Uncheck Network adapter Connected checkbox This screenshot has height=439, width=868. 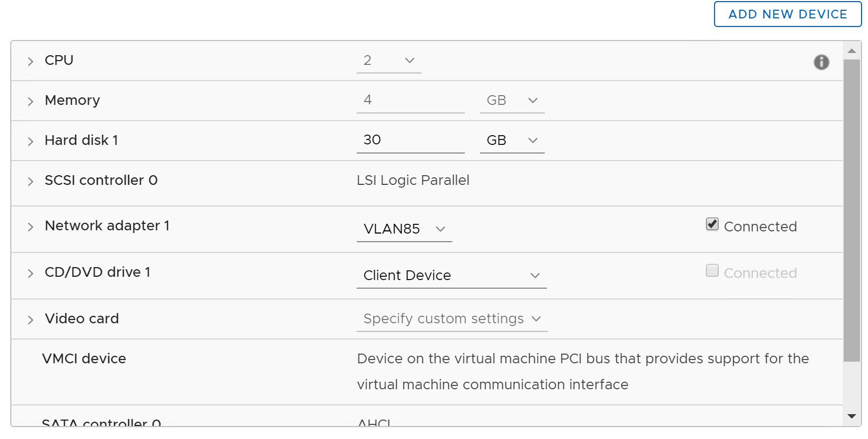click(712, 224)
